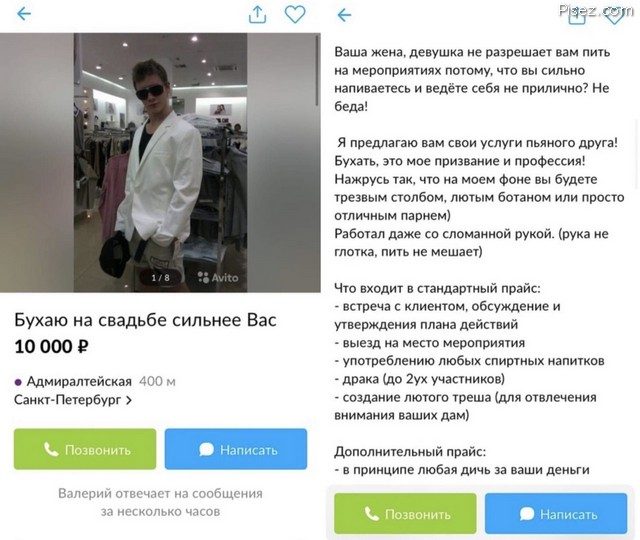640x540 pixels.
Task: Add listing to favorites with heart icon
Action: (x=295, y=14)
